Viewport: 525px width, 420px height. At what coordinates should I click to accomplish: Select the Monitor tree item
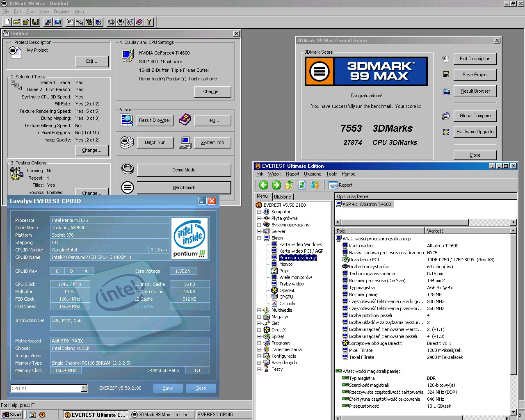point(286,264)
